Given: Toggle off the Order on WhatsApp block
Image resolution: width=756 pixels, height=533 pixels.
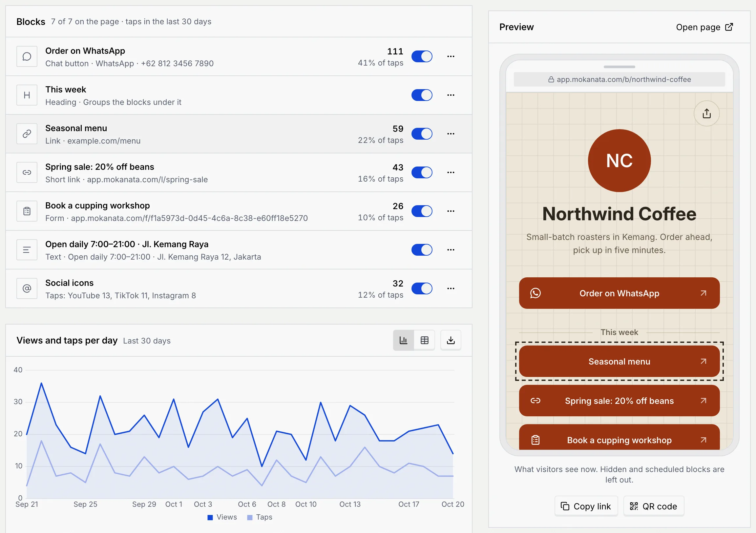Looking at the screenshot, I should [x=422, y=57].
